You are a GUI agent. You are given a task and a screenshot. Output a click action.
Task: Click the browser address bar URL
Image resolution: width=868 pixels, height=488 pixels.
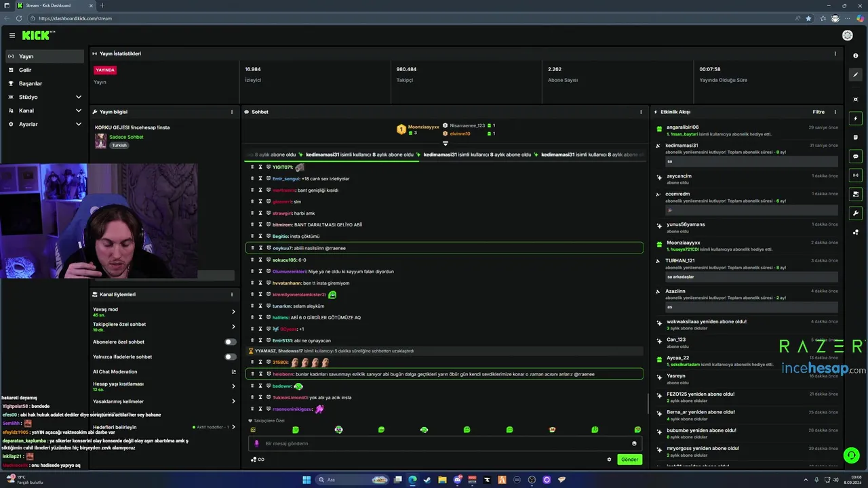tap(75, 18)
